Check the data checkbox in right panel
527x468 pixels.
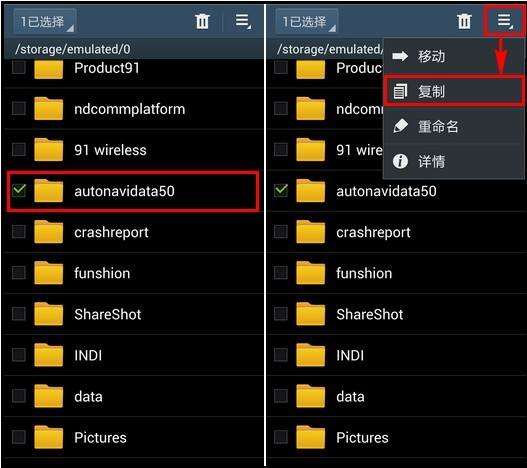(281, 396)
